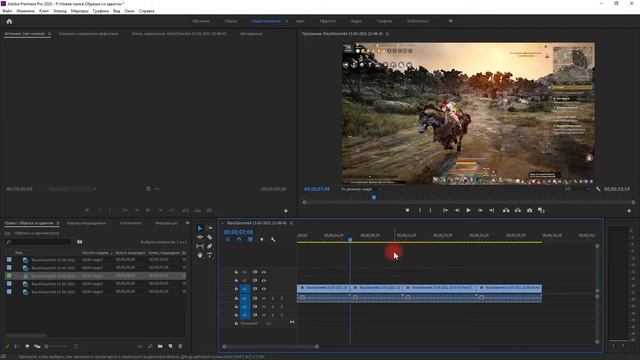The height and width of the screenshot is (360, 640).
Task: Export frame with camera icon
Action: pos(529,210)
